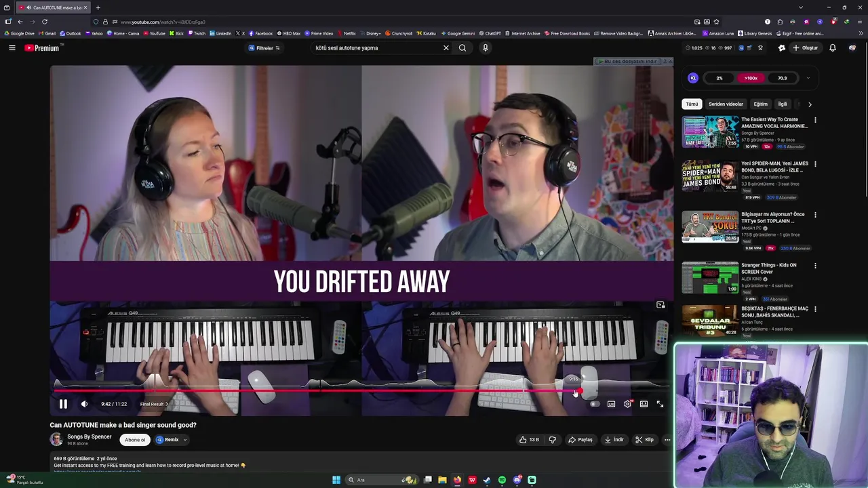Subscribe with the Abone ol button
Screen dimensions: 868x488
134,439
